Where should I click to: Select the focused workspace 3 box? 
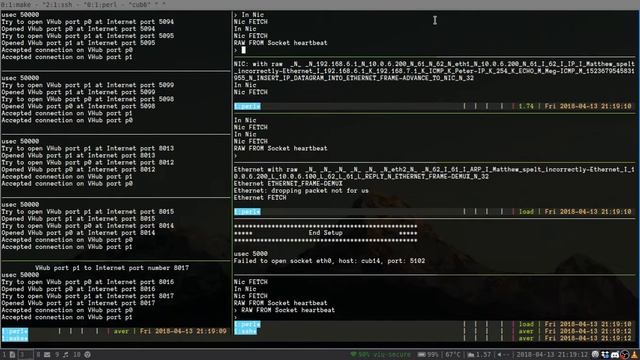[x=26, y=355]
